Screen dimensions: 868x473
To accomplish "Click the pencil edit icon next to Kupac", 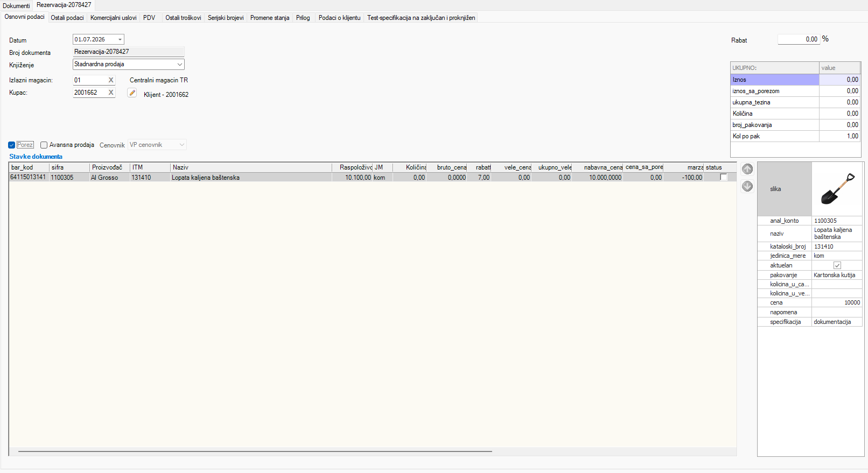I will click(132, 93).
